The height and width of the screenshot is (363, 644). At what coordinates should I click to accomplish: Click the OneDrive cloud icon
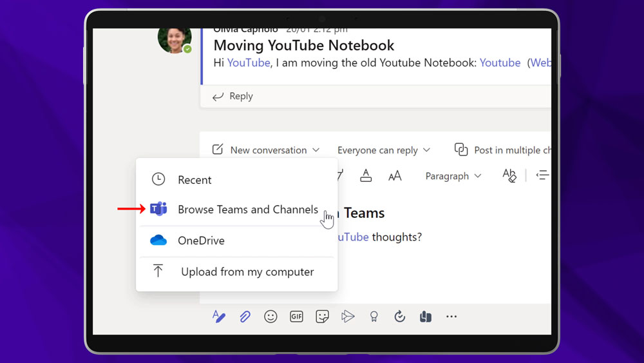[158, 240]
